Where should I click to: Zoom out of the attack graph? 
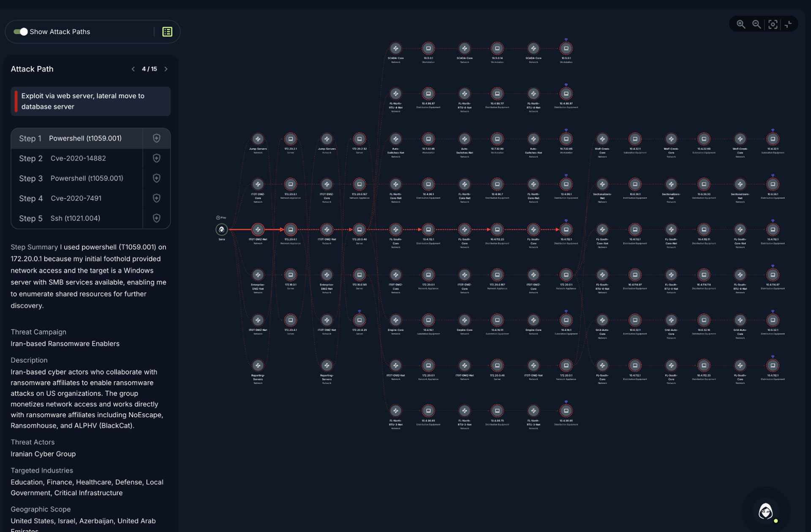757,24
